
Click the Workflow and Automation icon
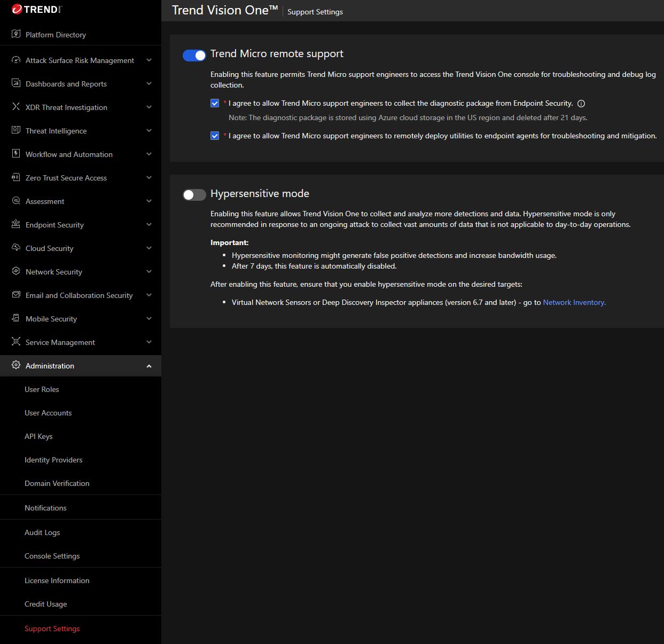pos(16,154)
